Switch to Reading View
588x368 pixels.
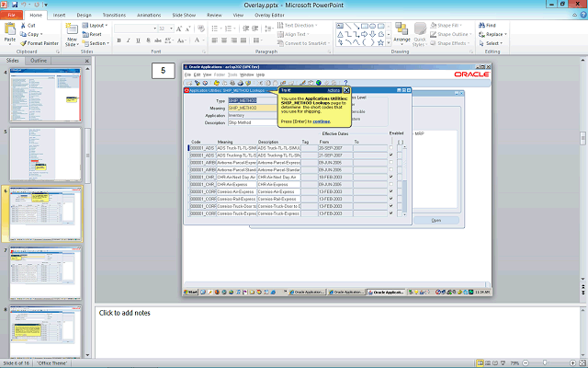(495, 363)
